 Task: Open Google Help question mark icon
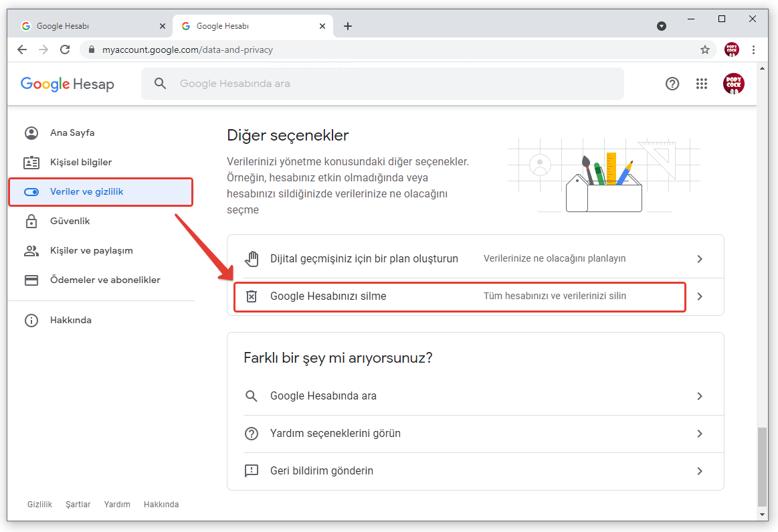tap(672, 84)
